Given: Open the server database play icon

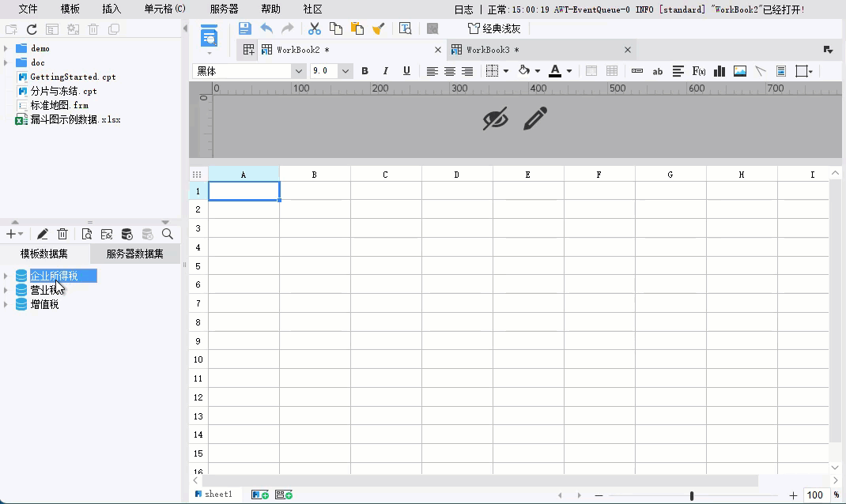Looking at the screenshot, I should 127,234.
